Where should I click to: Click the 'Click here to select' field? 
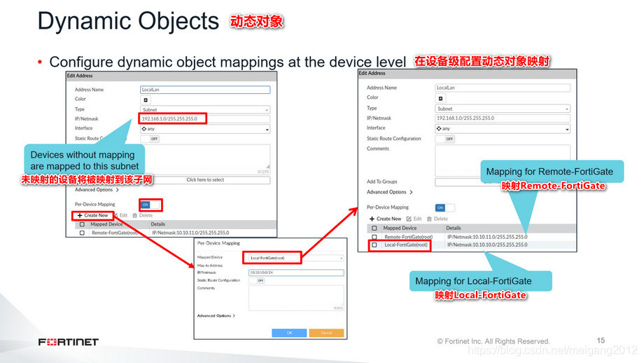205,179
